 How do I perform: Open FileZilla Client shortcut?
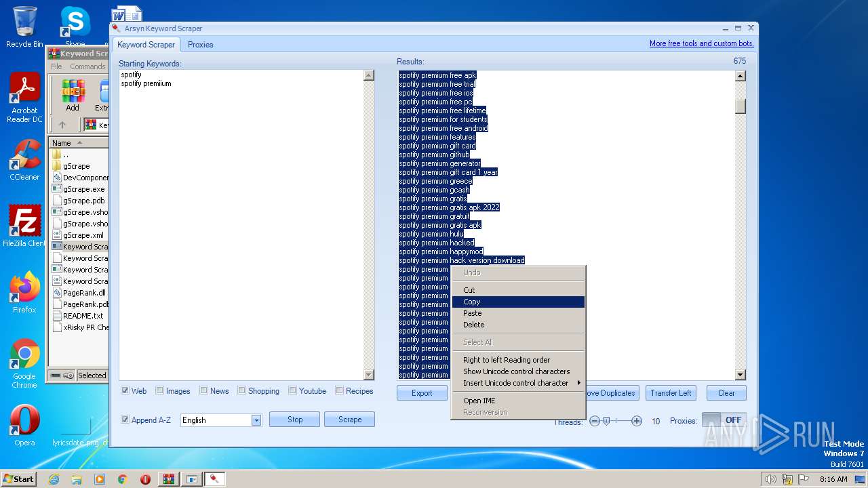click(24, 226)
